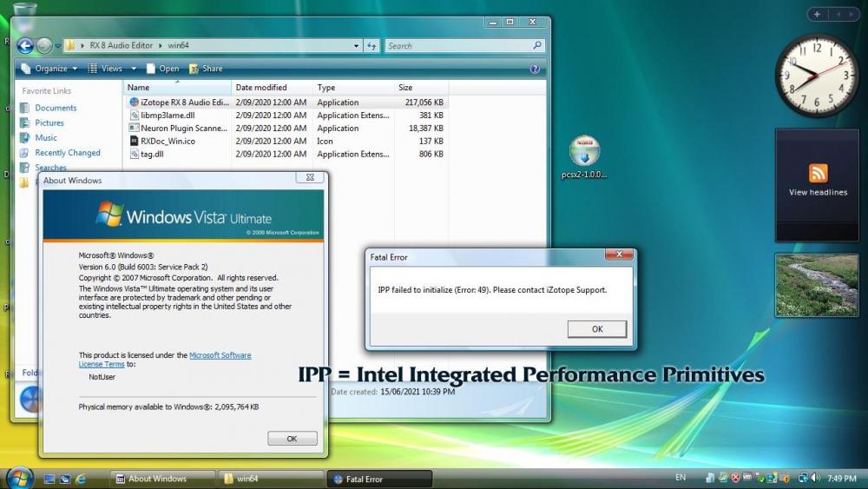The image size is (868, 489).
Task: Click Open in the Explorer toolbar
Action: (x=163, y=69)
